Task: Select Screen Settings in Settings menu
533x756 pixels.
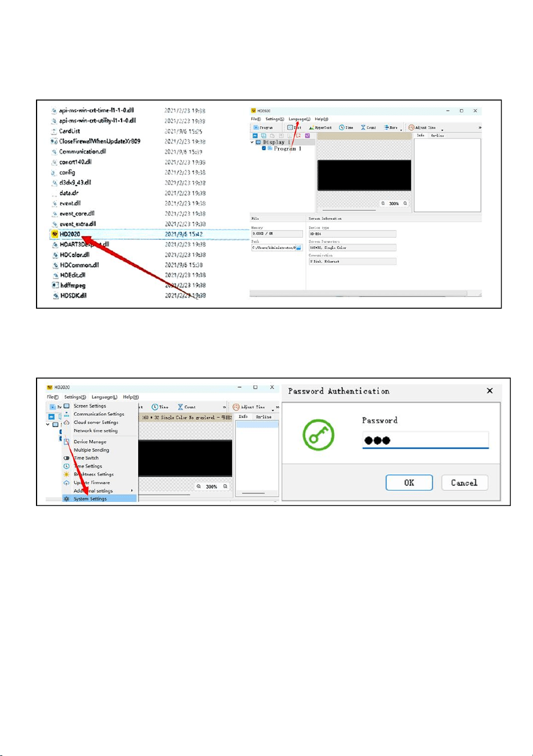Action: click(x=90, y=406)
